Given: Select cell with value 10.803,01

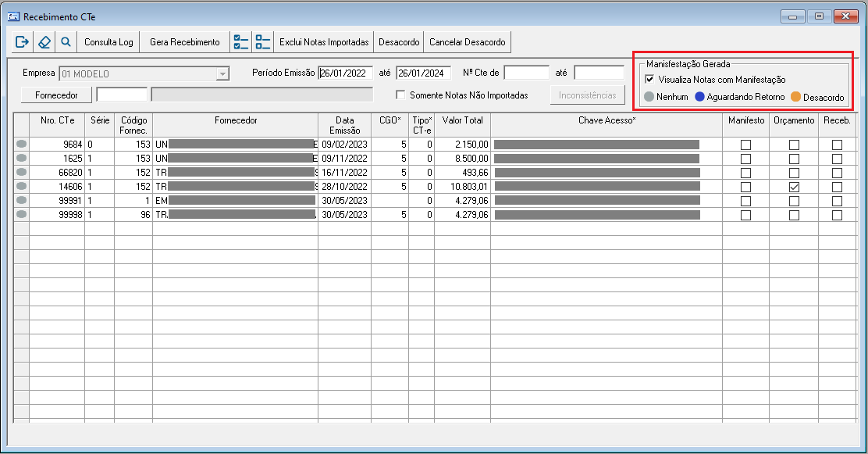Looking at the screenshot, I should tap(462, 186).
